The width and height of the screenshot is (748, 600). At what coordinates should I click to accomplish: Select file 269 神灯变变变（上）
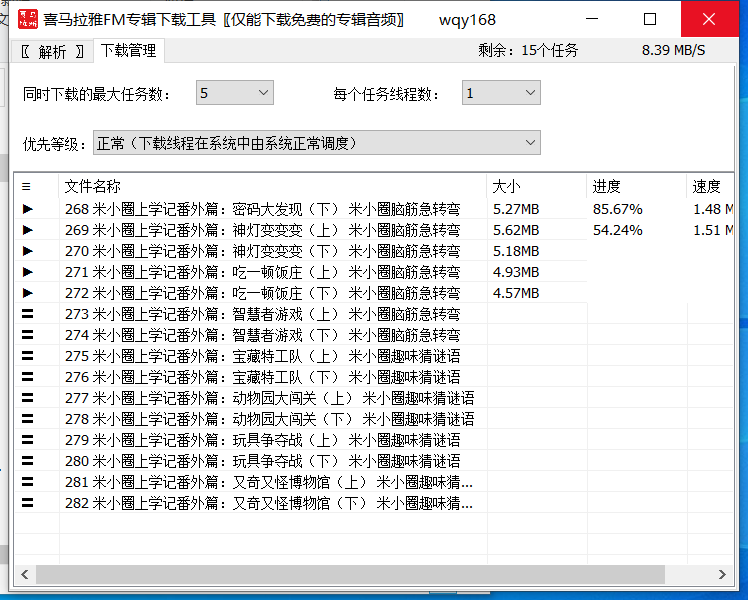(x=262, y=230)
